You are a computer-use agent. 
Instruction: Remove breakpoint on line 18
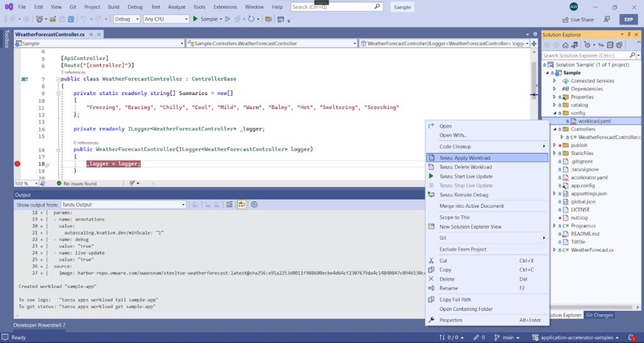coord(17,164)
